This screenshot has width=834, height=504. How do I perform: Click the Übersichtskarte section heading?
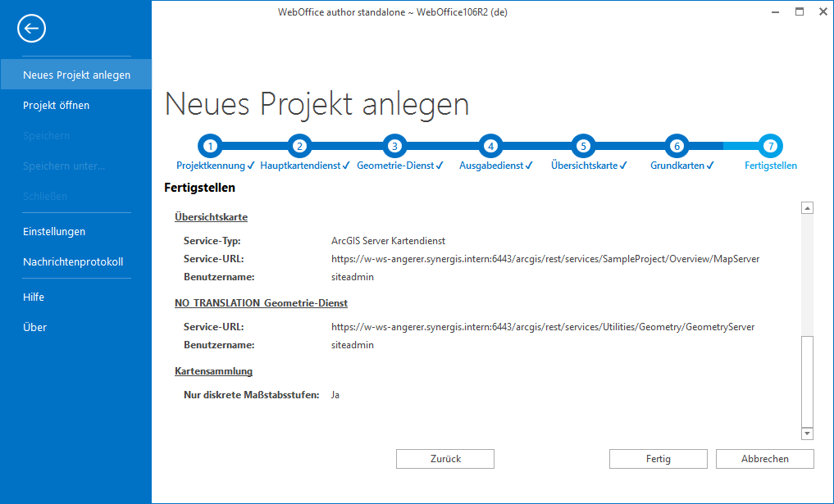click(211, 217)
